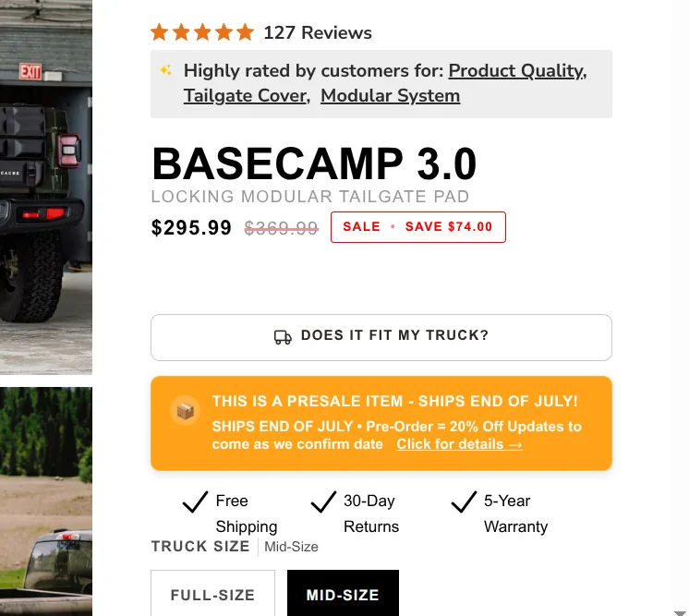Click the sparkle icon in highlights box
Image resolution: width=689 pixels, height=616 pixels.
coord(165,70)
